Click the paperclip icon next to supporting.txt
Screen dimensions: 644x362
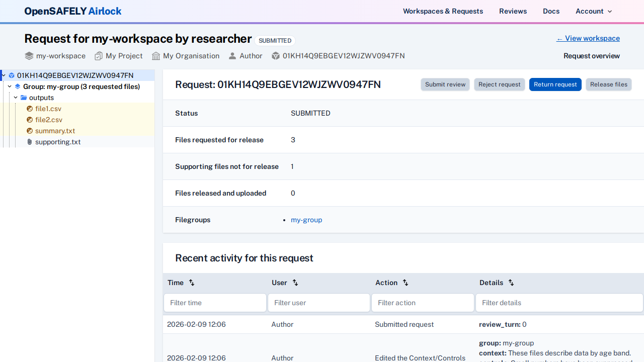[x=29, y=142]
